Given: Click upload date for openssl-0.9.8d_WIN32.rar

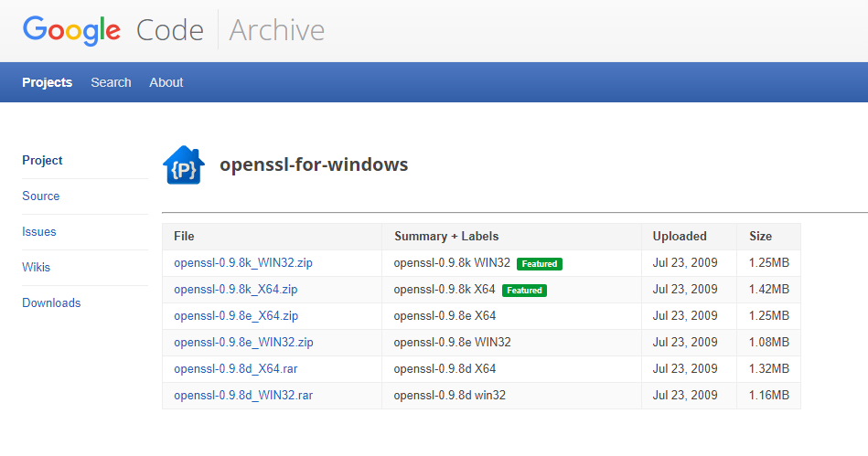Looking at the screenshot, I should point(685,396).
